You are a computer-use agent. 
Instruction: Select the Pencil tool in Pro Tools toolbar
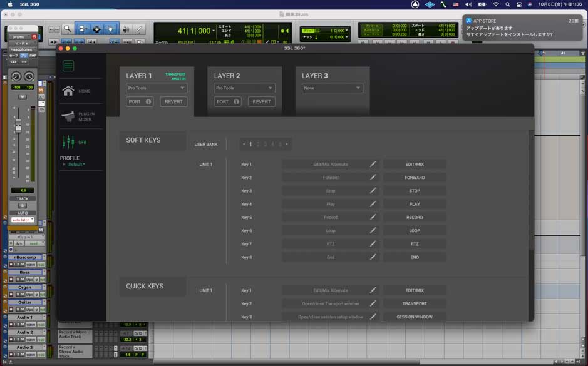pyautogui.click(x=140, y=29)
